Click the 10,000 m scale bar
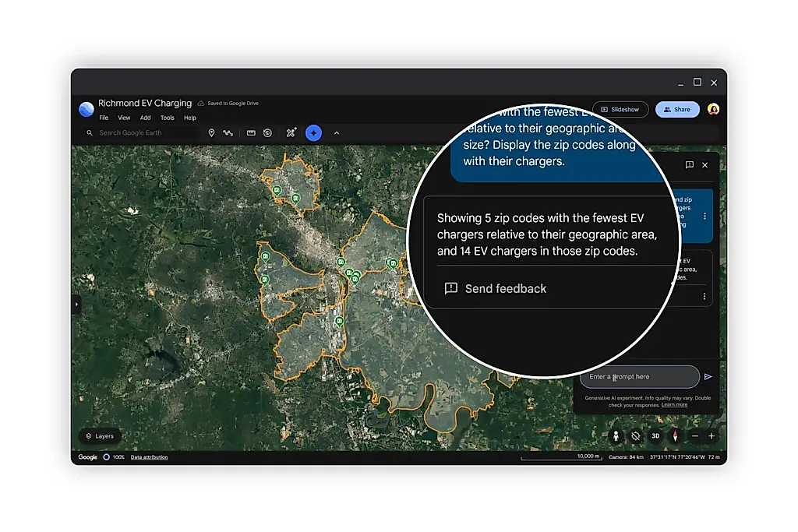 pyautogui.click(x=561, y=456)
